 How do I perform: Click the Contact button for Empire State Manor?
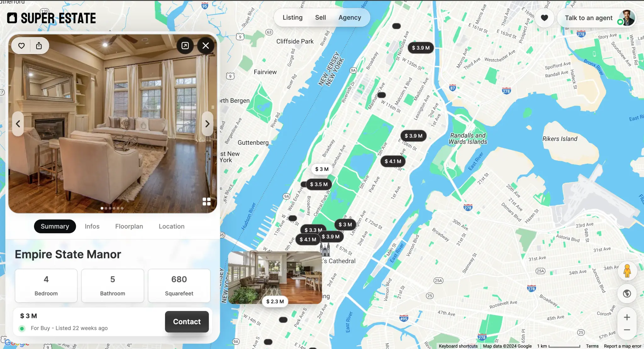[187, 321]
